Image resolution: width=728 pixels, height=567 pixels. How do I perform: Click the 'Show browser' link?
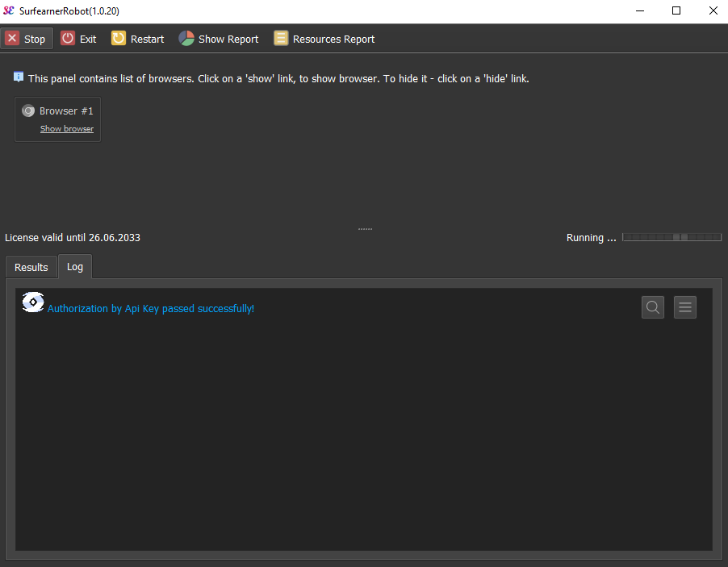67,128
